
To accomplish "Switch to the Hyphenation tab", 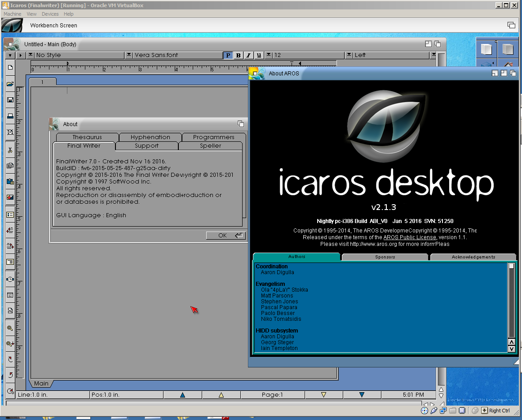I will click(150, 137).
